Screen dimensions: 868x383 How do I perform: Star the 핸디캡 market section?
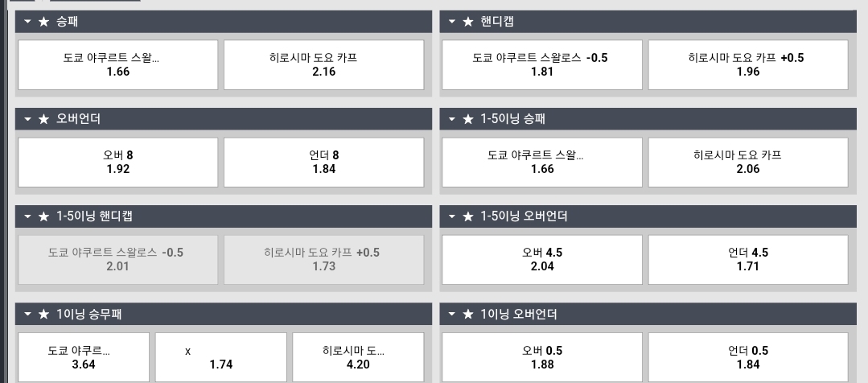tap(468, 23)
